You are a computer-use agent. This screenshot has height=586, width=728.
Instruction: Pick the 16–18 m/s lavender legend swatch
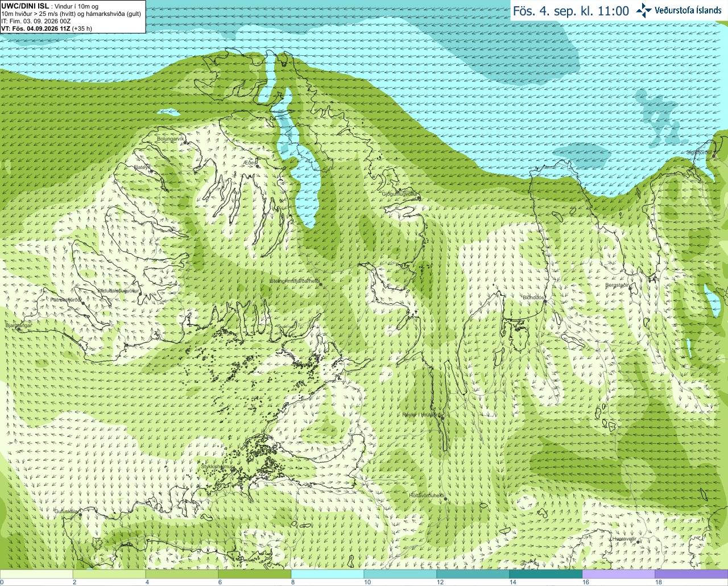pyautogui.click(x=619, y=574)
